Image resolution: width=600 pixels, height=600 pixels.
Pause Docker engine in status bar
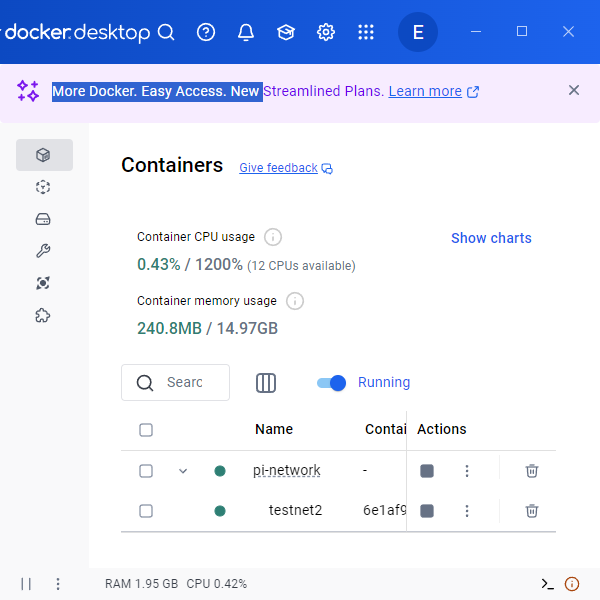(x=26, y=584)
